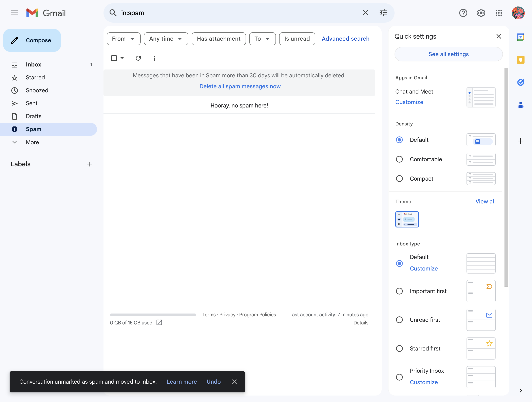Viewport: 532px width, 402px height.
Task: Open the Starred folder
Action: click(48, 77)
